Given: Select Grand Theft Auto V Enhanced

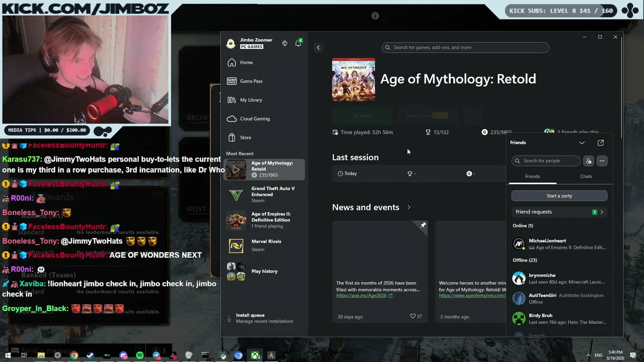Looking at the screenshot, I should tap(265, 195).
